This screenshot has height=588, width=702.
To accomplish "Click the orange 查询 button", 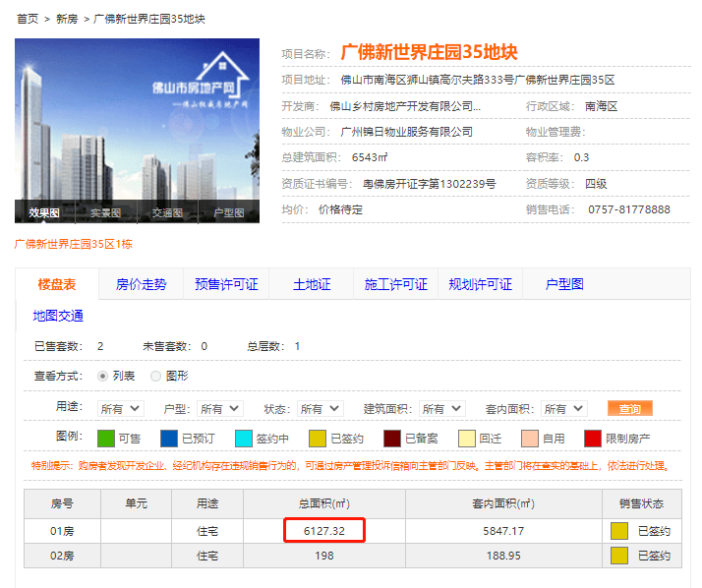I will coord(629,408).
